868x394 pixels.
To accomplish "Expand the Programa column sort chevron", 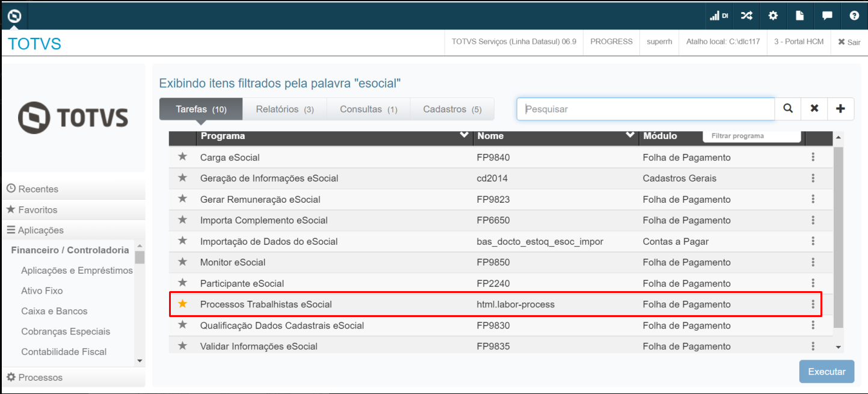I will click(464, 135).
